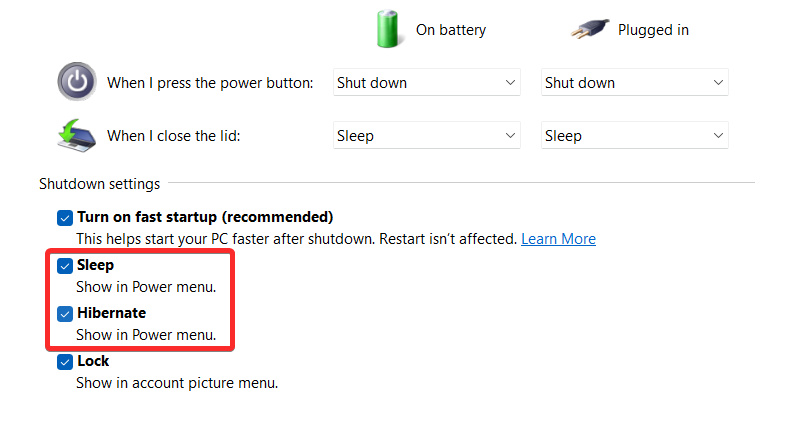Click Turn on fast startup label text
786x423 pixels.
pos(205,217)
